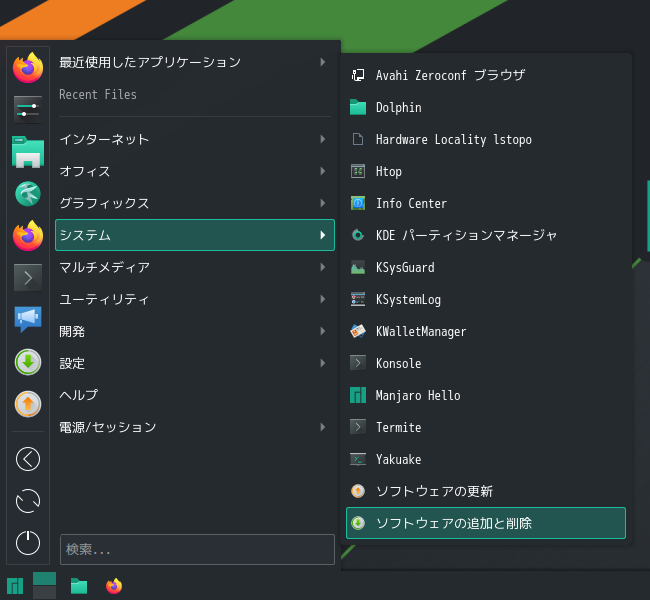Viewport: 650px width, 600px height.
Task: Expand the グラフィックス submenu arrow
Action: (x=323, y=203)
